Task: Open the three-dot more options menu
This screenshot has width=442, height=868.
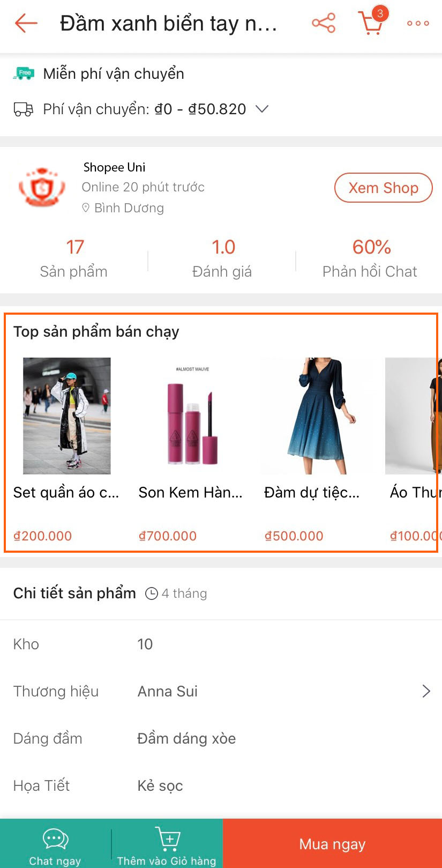Action: click(418, 23)
